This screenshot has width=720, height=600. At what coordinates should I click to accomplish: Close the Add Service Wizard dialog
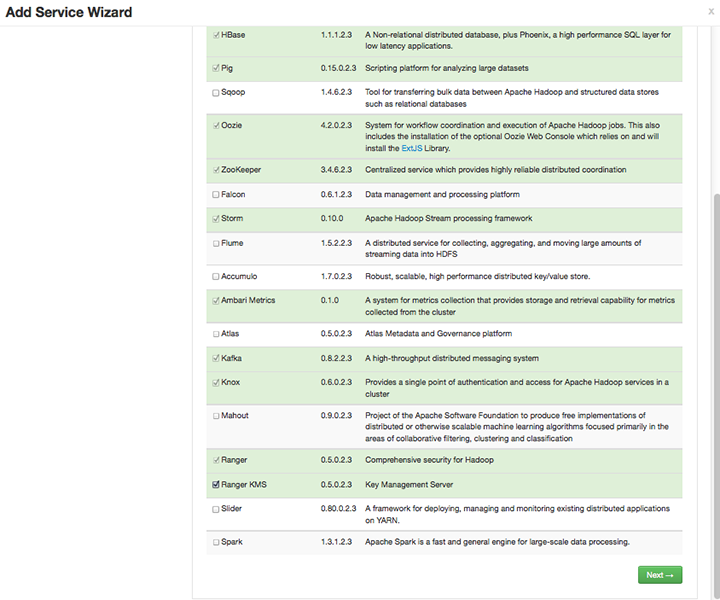(x=711, y=11)
